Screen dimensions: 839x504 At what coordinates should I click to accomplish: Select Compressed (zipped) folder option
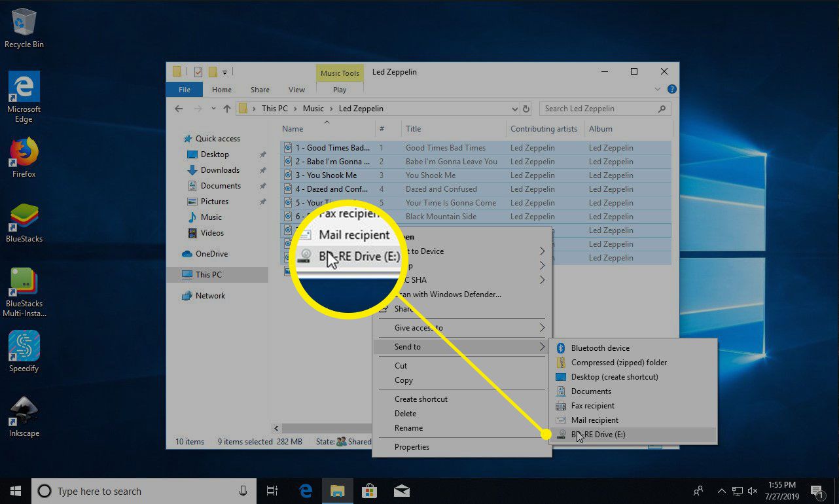tap(634, 363)
